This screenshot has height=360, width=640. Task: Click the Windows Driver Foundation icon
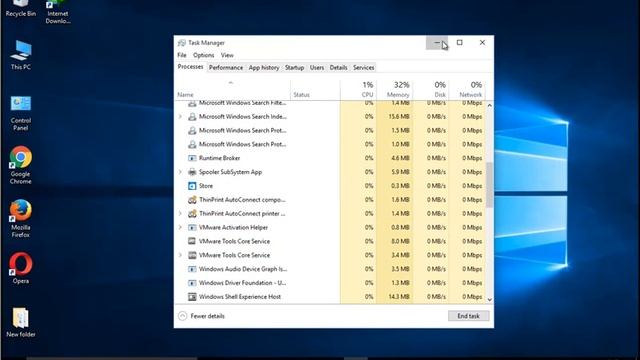pyautogui.click(x=192, y=283)
